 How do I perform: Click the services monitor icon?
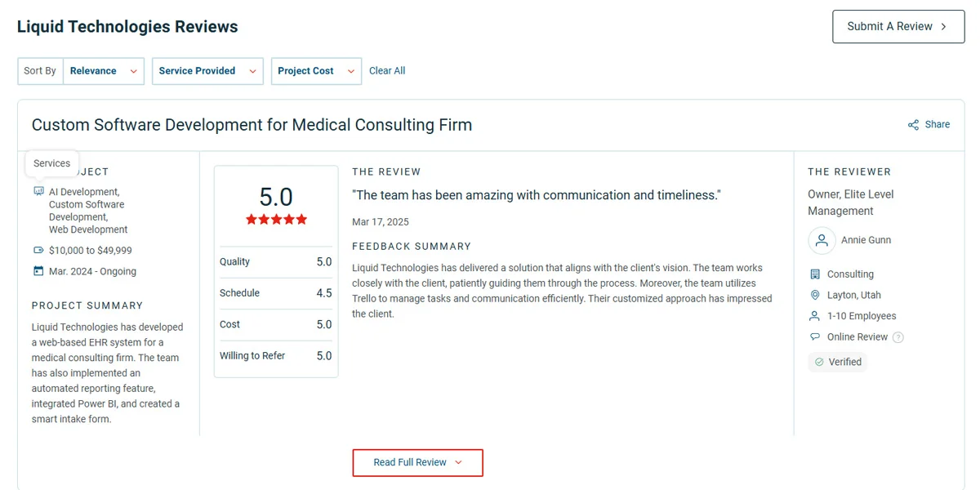click(38, 191)
